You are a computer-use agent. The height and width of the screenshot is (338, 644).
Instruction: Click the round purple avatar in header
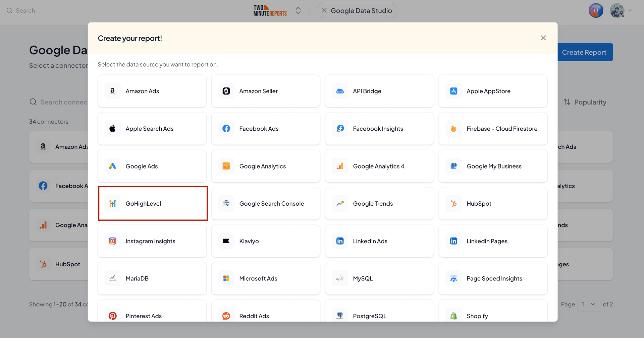point(596,11)
